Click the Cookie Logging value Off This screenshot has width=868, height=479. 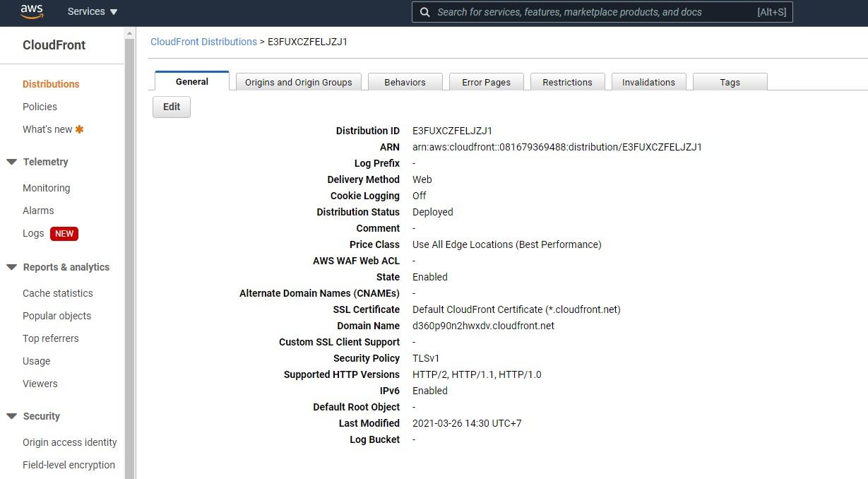click(420, 196)
